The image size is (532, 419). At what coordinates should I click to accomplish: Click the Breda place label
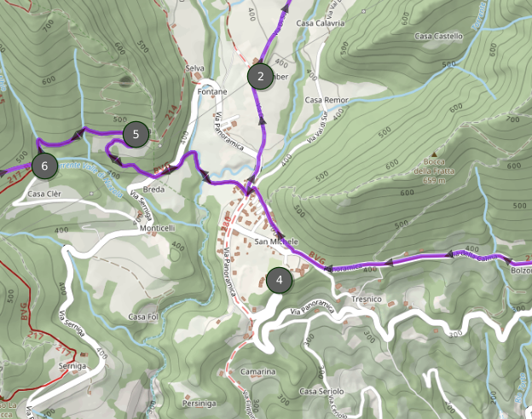[x=153, y=189]
